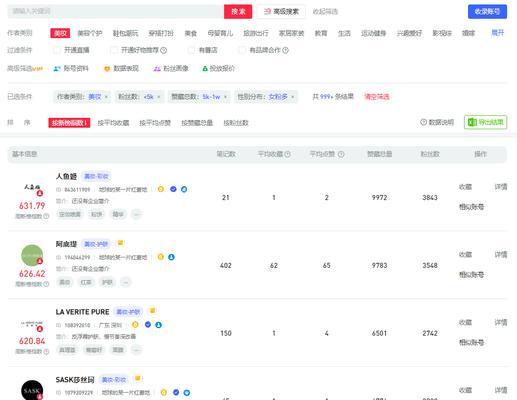The height and width of the screenshot is (400, 517).
Task: Click the light-blue badge icon in 人鱼姬 row
Action: coord(184,189)
